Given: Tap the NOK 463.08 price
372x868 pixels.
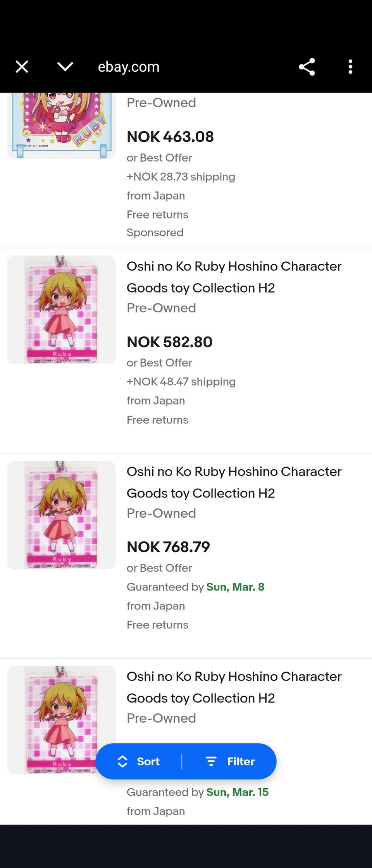Looking at the screenshot, I should 170,137.
